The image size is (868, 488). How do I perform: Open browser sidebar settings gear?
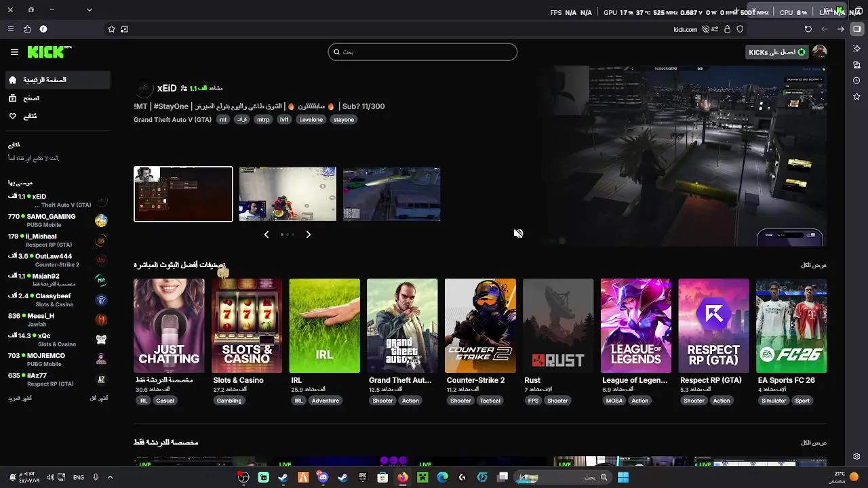857,457
